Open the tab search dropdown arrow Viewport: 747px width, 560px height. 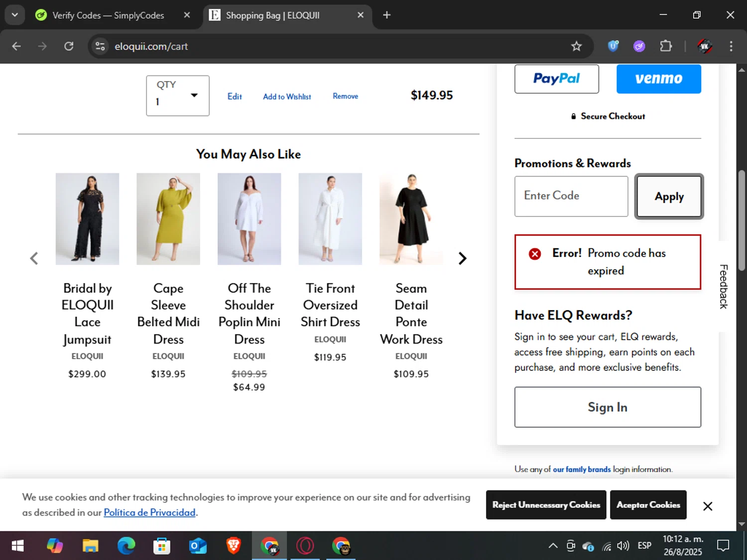[x=14, y=15]
